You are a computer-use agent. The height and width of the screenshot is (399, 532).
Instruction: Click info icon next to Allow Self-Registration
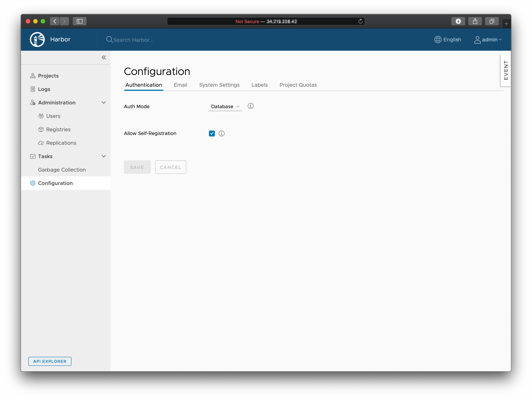221,133
